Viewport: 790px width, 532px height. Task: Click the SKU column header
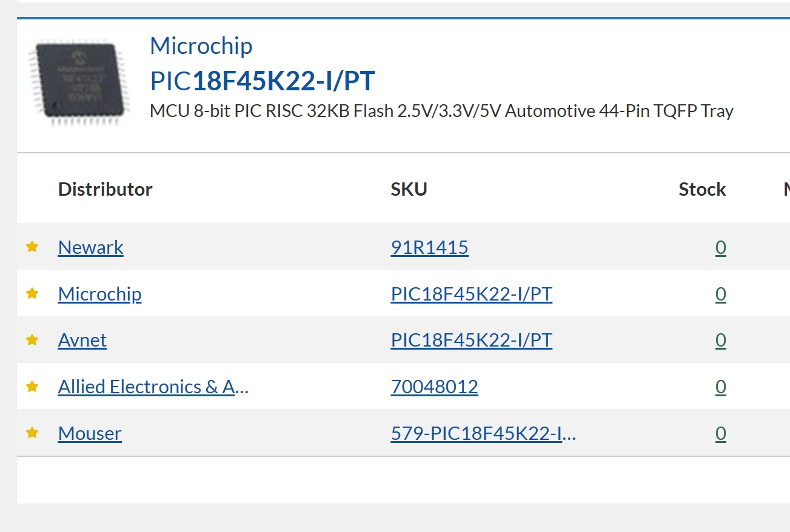coord(409,189)
